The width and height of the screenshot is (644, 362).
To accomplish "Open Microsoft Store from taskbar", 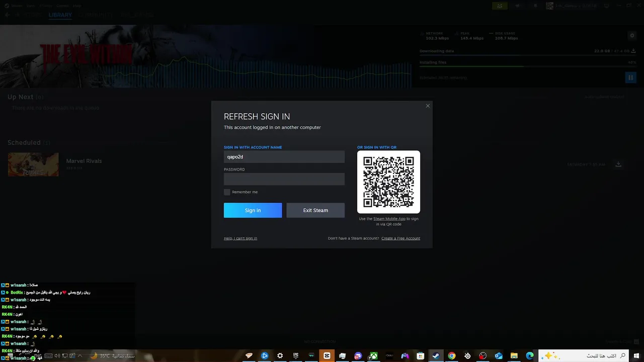I will [x=421, y=355].
